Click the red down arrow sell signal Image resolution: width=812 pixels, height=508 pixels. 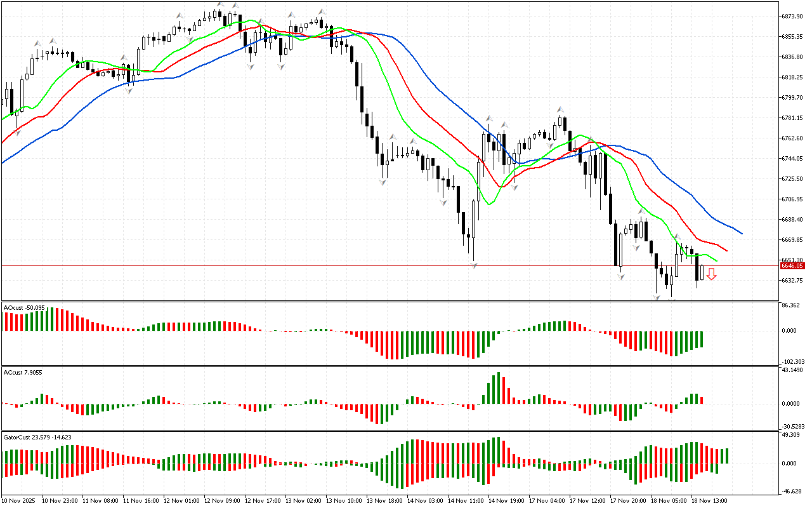click(x=711, y=274)
